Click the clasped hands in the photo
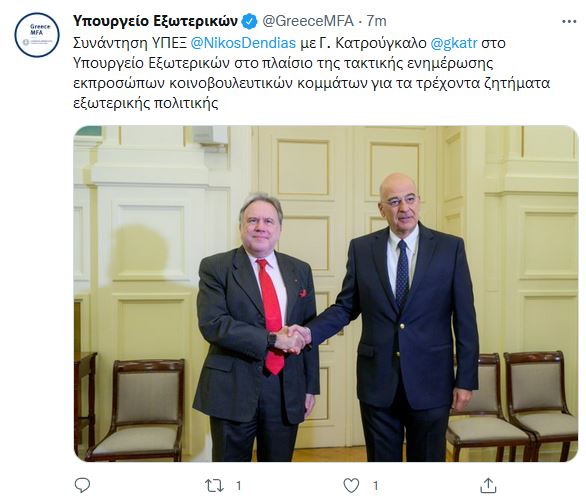Image resolution: width=586 pixels, height=498 pixels. pos(294,339)
